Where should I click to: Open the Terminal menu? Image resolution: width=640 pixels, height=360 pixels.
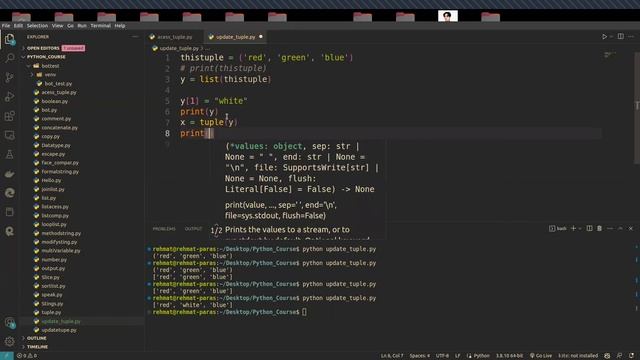pyautogui.click(x=100, y=26)
